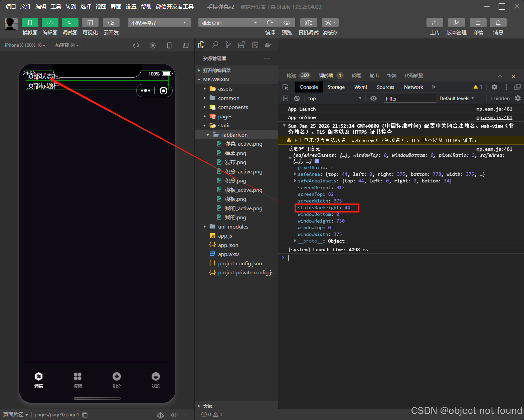
Task: Open the visualization (可视化) button
Action: click(90, 23)
